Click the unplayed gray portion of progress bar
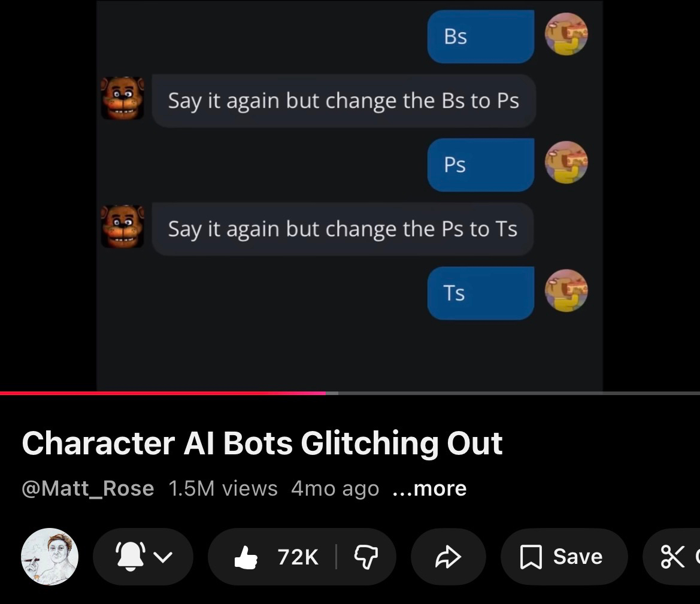Image resolution: width=700 pixels, height=604 pixels. click(513, 393)
